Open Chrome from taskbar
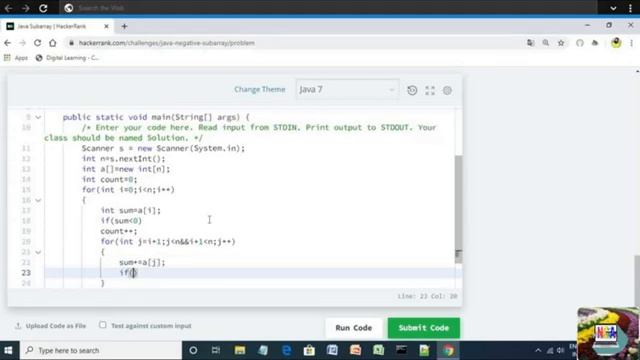Image resolution: width=640 pixels, height=360 pixels. [x=448, y=350]
